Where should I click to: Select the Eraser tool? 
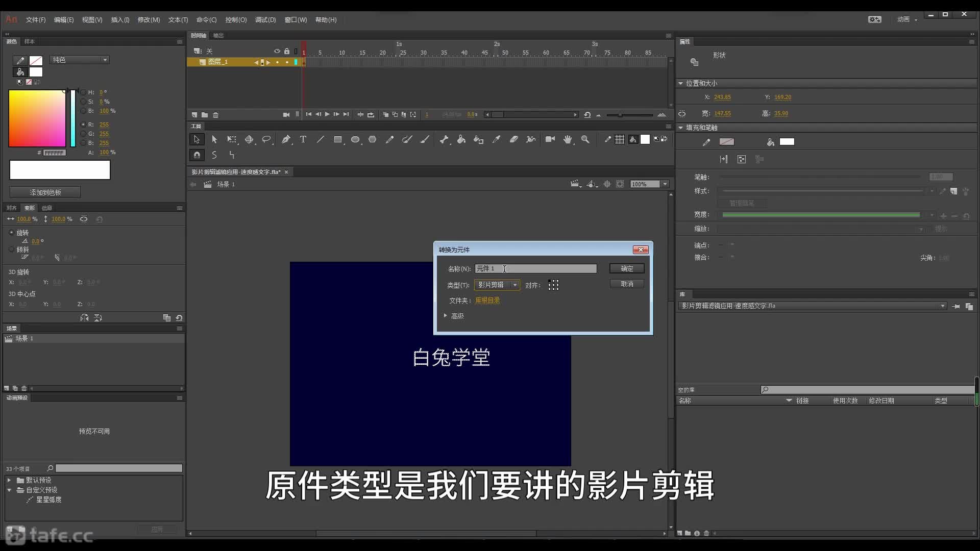coord(514,139)
